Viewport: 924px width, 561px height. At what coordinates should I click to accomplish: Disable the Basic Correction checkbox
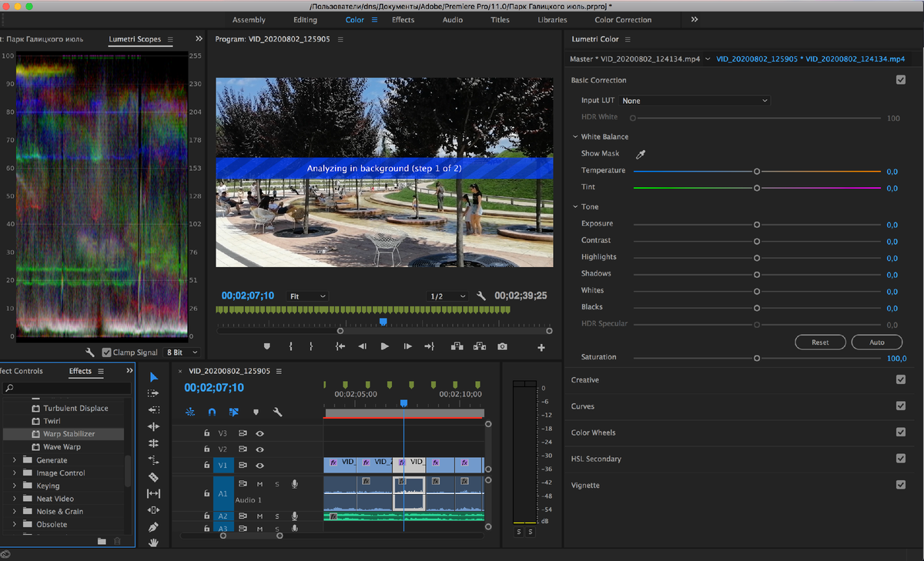[x=900, y=80]
